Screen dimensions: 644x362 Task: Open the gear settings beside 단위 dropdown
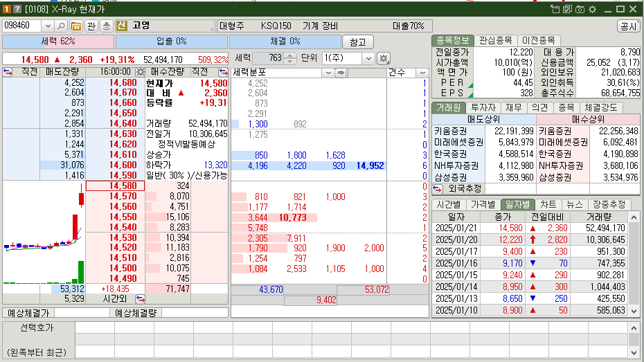click(x=384, y=58)
